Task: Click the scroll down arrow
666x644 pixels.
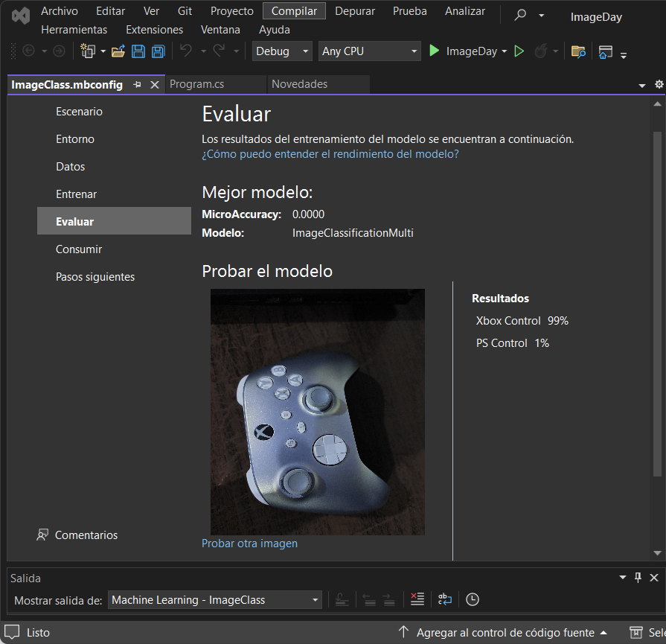Action: 658,553
